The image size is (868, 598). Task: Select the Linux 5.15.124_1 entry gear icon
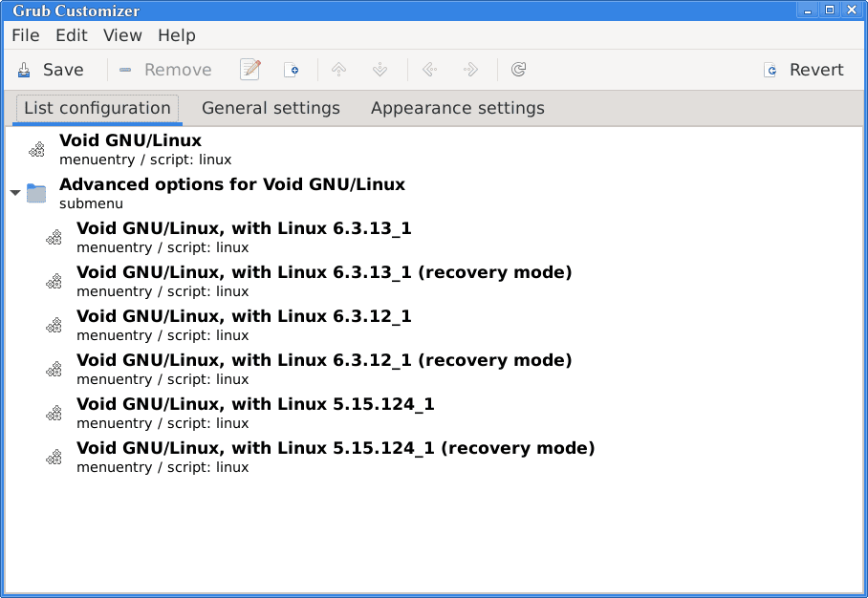click(x=54, y=414)
